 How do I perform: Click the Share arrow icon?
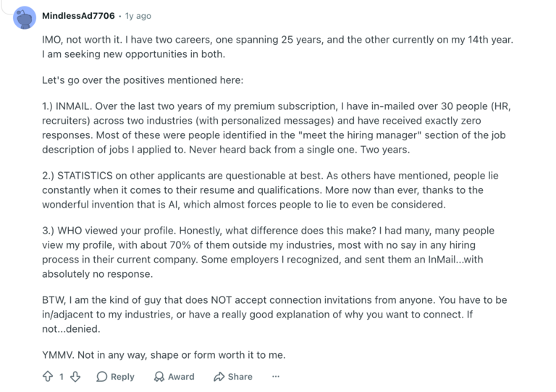coord(219,376)
